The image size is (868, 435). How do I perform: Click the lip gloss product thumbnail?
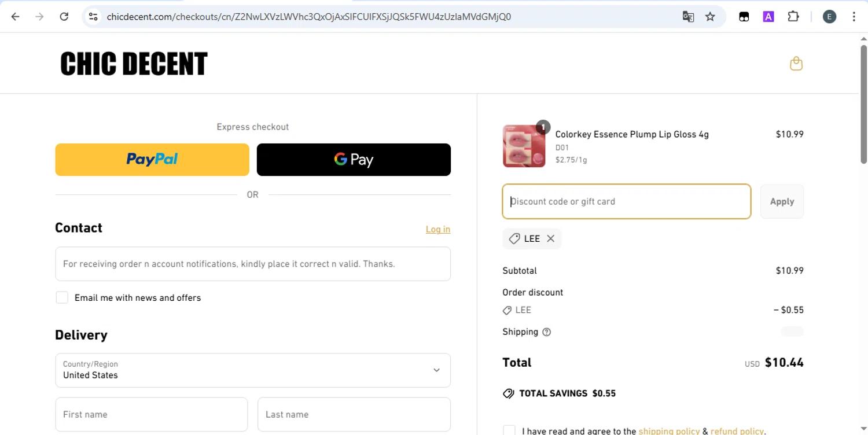click(524, 146)
